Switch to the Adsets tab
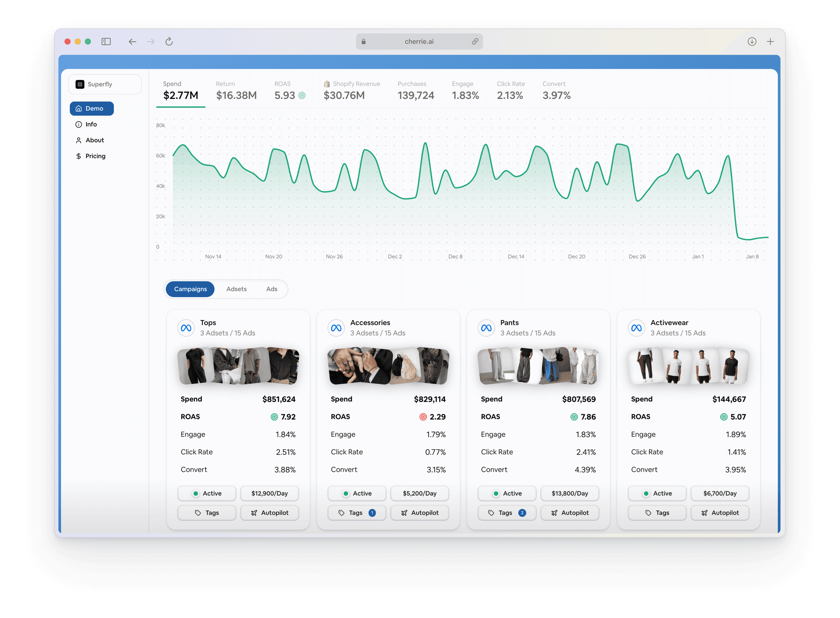Viewport: 840px width, 618px height. coord(236,289)
